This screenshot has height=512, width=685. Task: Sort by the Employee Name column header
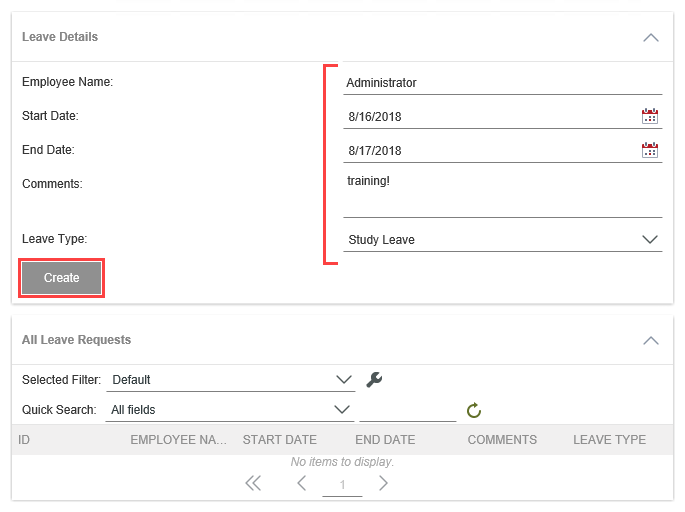click(178, 439)
